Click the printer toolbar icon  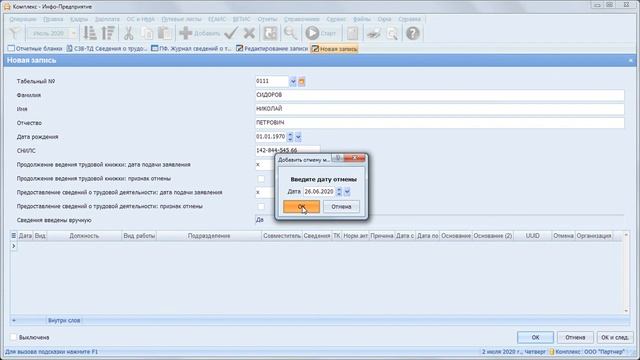(x=373, y=33)
